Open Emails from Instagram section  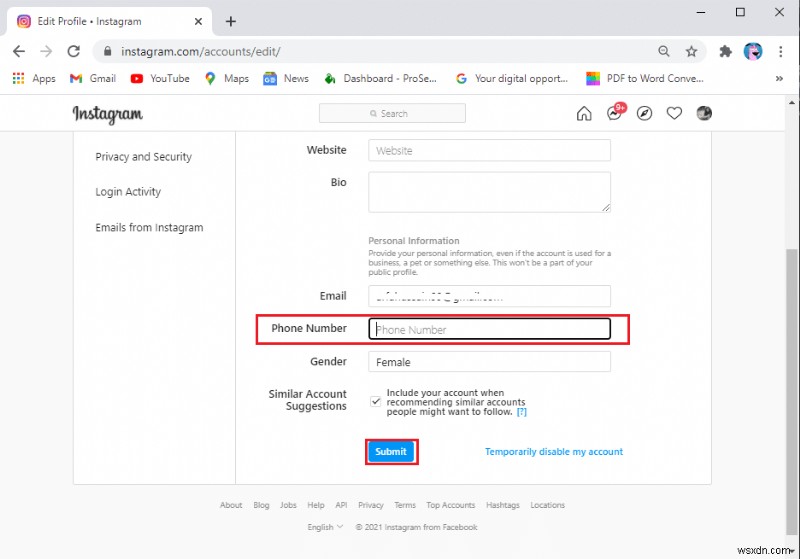pos(149,227)
